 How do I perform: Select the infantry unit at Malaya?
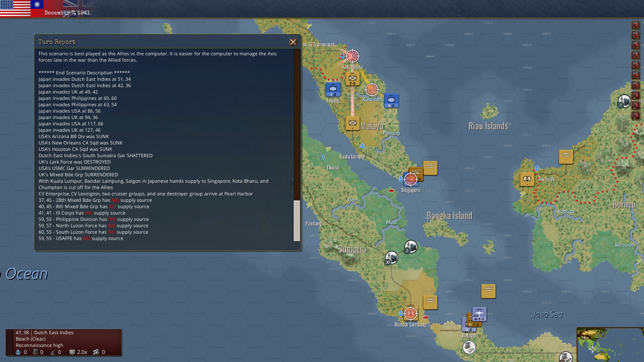point(353,124)
